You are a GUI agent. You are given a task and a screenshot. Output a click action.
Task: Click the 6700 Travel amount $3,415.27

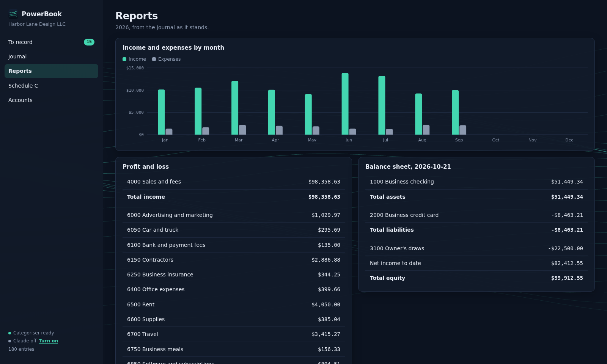[326, 334]
